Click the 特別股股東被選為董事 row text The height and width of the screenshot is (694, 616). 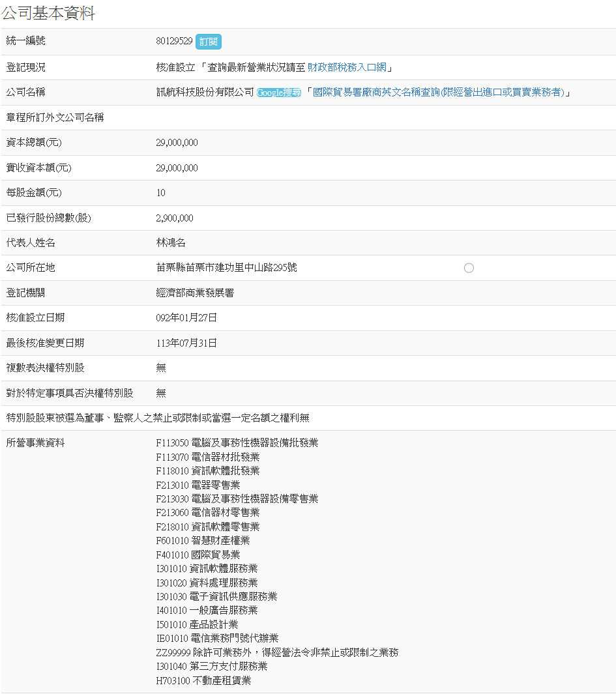click(x=158, y=418)
